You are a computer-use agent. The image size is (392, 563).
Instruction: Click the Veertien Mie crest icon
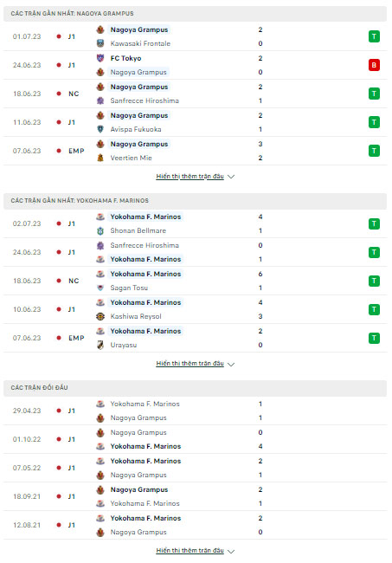click(100, 158)
